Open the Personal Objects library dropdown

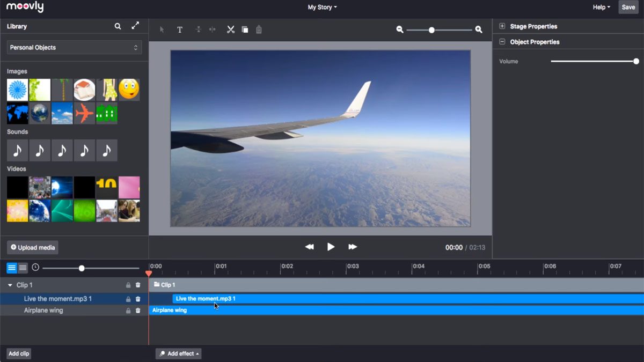pos(74,47)
